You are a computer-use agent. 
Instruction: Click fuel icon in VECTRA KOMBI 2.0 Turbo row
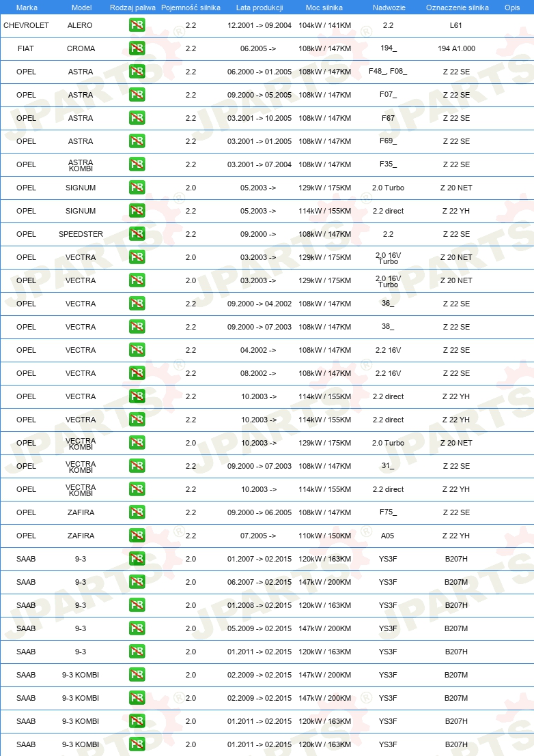click(137, 443)
